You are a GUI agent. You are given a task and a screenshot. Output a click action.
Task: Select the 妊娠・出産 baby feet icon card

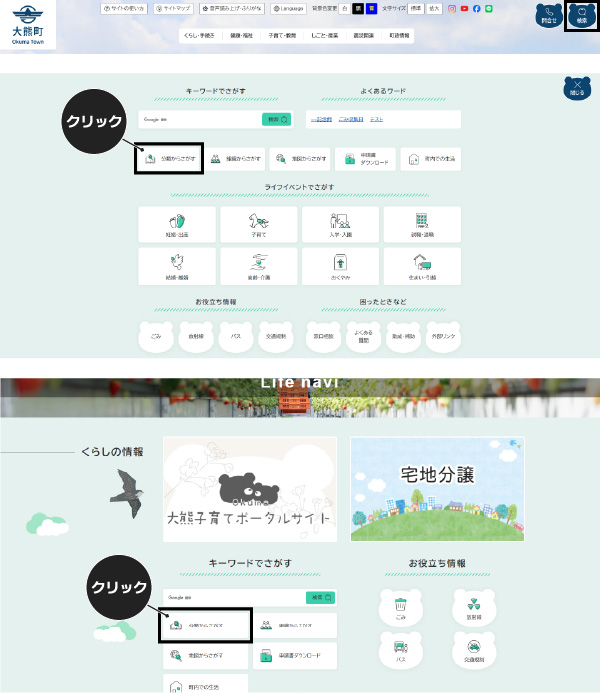tap(177, 225)
